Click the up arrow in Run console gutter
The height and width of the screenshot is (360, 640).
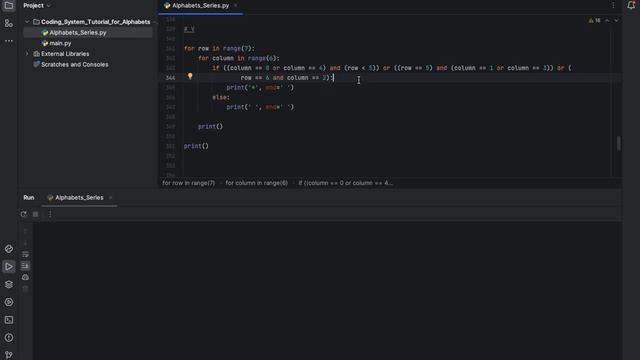click(x=25, y=231)
